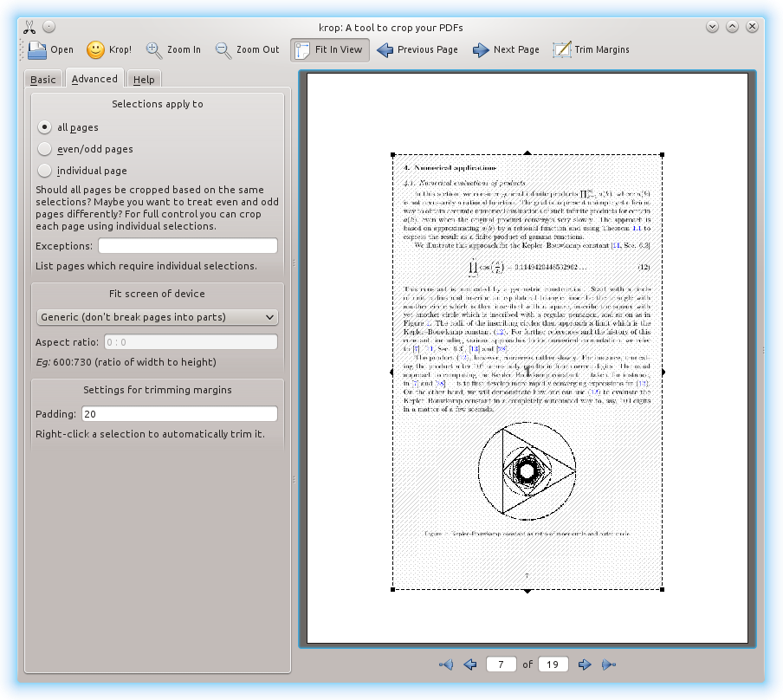
Task: Open the device screen dropdown
Action: pos(158,317)
